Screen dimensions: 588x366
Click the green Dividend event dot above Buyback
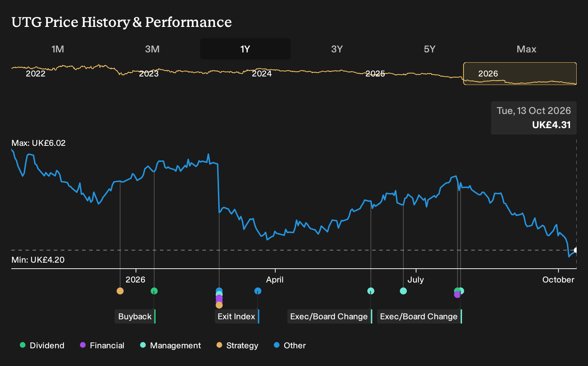[x=154, y=291]
